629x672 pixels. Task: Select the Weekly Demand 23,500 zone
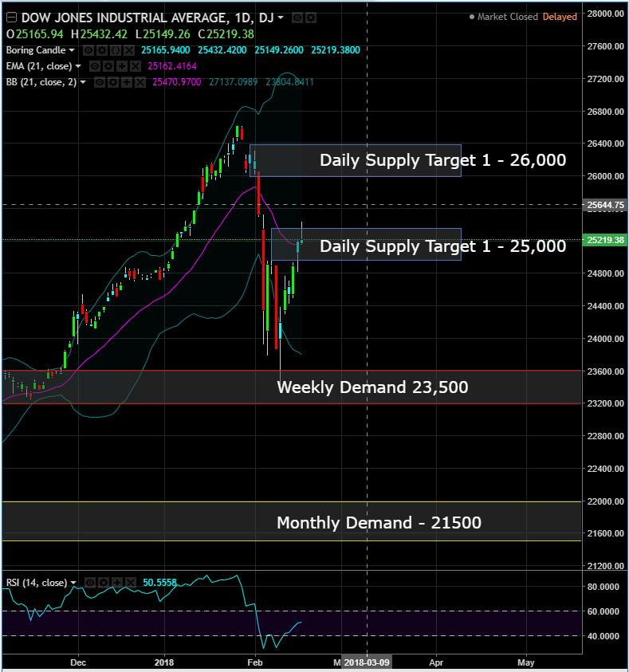click(292, 387)
